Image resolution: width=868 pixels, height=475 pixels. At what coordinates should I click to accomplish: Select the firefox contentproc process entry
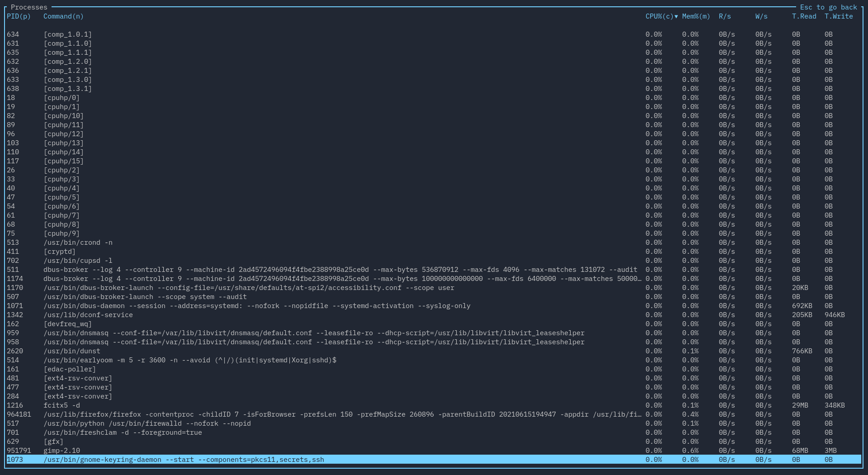tap(181, 414)
